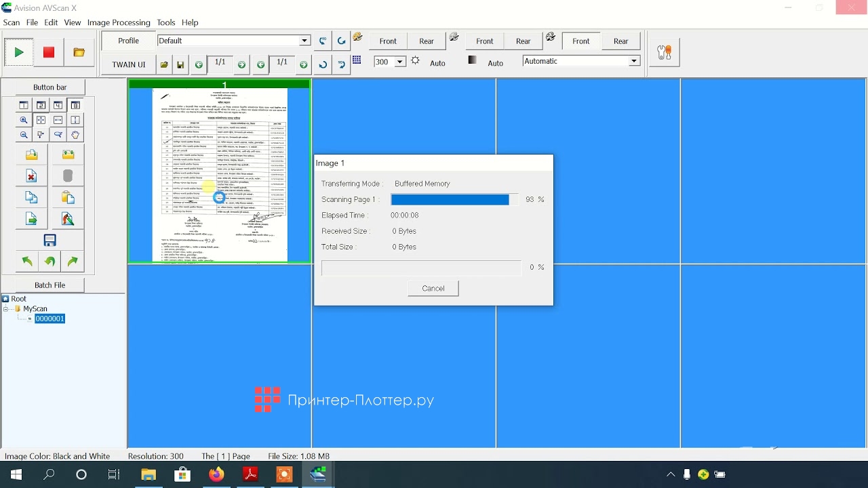Start scanning with the green play button
The image size is (868, 488).
click(19, 52)
